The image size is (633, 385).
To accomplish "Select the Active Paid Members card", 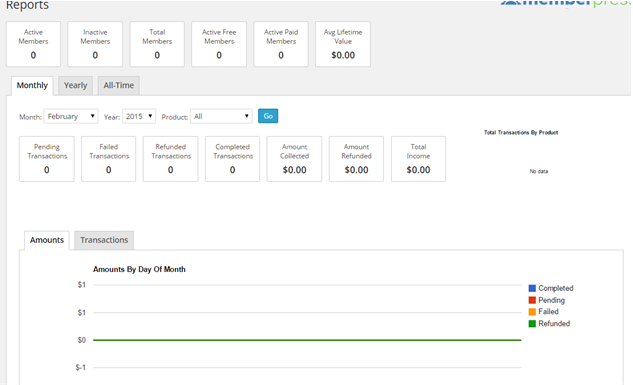I will 281,44.
